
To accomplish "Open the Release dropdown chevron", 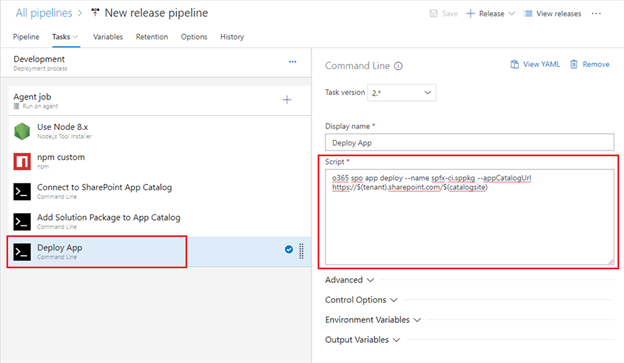I will coord(512,14).
